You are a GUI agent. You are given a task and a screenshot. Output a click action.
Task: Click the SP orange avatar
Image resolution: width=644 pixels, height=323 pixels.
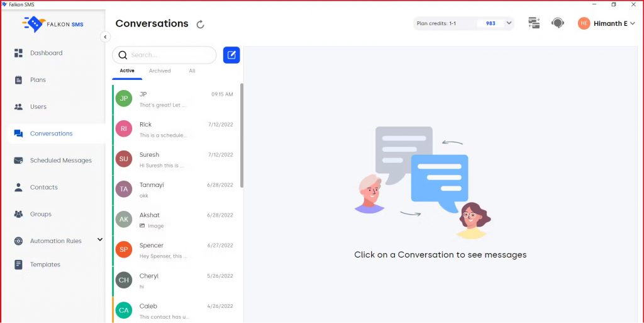(x=124, y=250)
